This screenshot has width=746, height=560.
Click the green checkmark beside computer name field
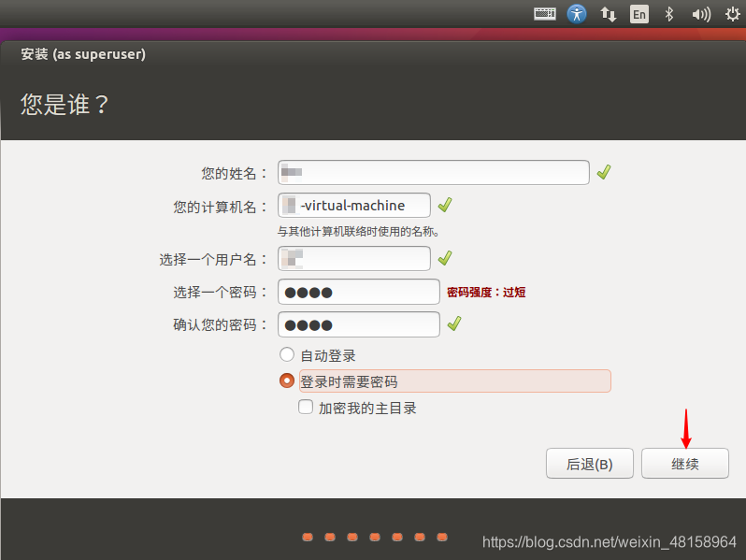pyautogui.click(x=445, y=205)
